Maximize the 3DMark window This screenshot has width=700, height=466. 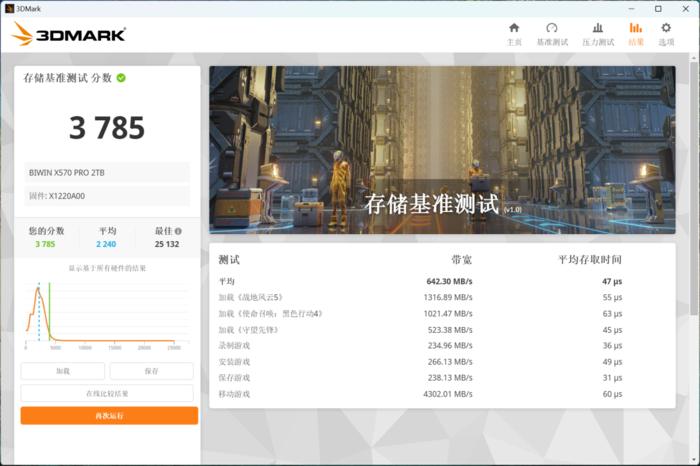658,8
